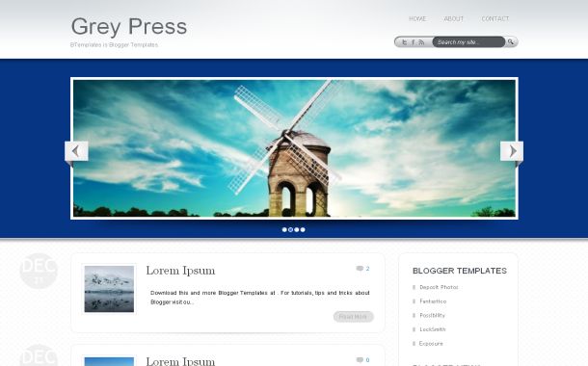Open comments icon showing 0 comments

pyautogui.click(x=360, y=360)
